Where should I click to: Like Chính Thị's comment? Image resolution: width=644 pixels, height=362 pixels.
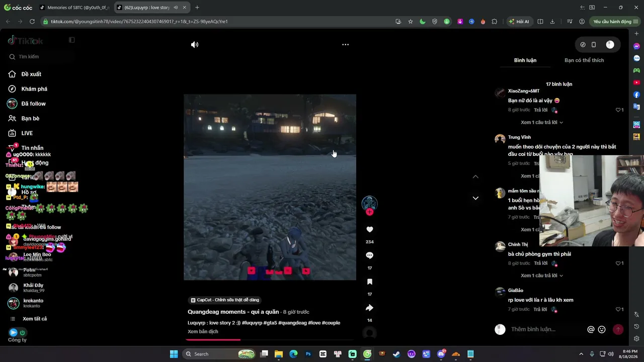coord(619,263)
